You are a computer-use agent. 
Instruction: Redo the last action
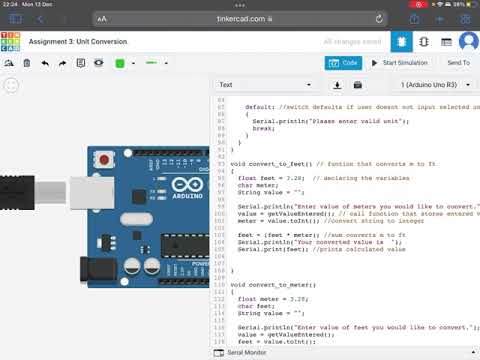[x=62, y=63]
